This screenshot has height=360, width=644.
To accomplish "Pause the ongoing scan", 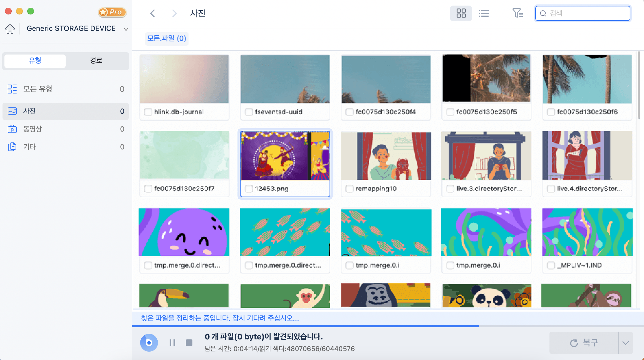I will click(172, 343).
